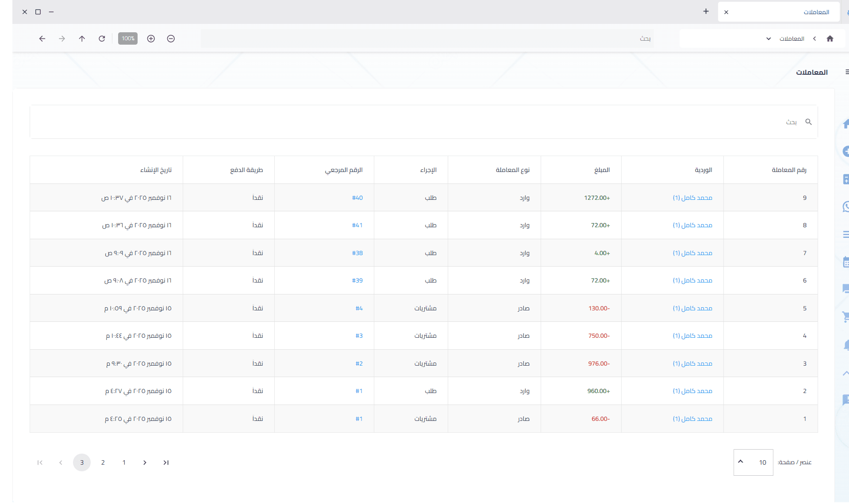Close the المعاملات browser tab
This screenshot has height=504, width=849.
(x=726, y=12)
